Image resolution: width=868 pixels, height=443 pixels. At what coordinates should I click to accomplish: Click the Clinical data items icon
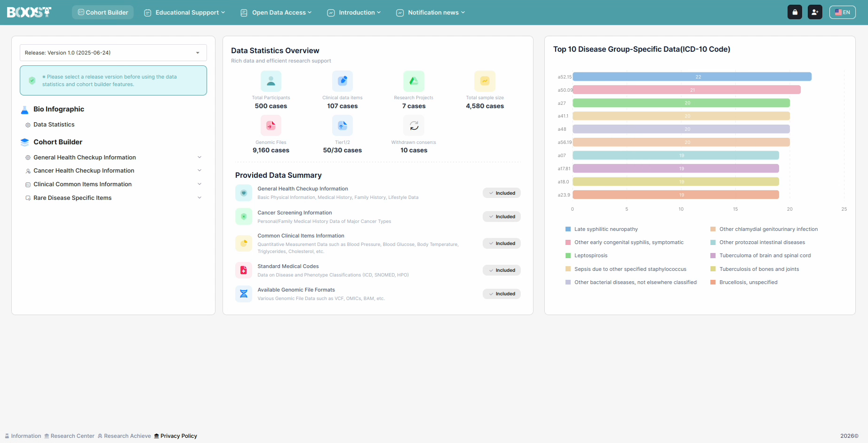coord(342,81)
